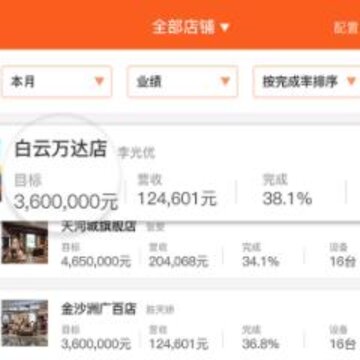This screenshot has height=360, width=360.
Task: Click the 16台 device count of 金沙洲广百店
Action: point(342,343)
